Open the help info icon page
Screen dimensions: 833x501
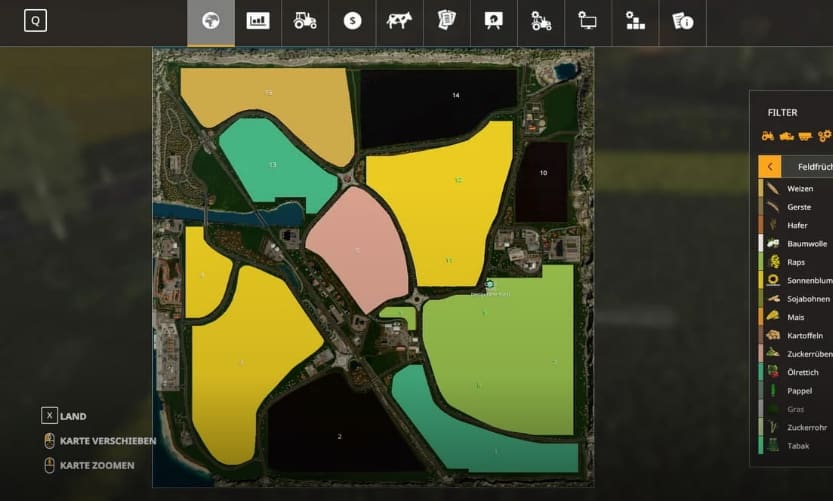[x=683, y=21]
